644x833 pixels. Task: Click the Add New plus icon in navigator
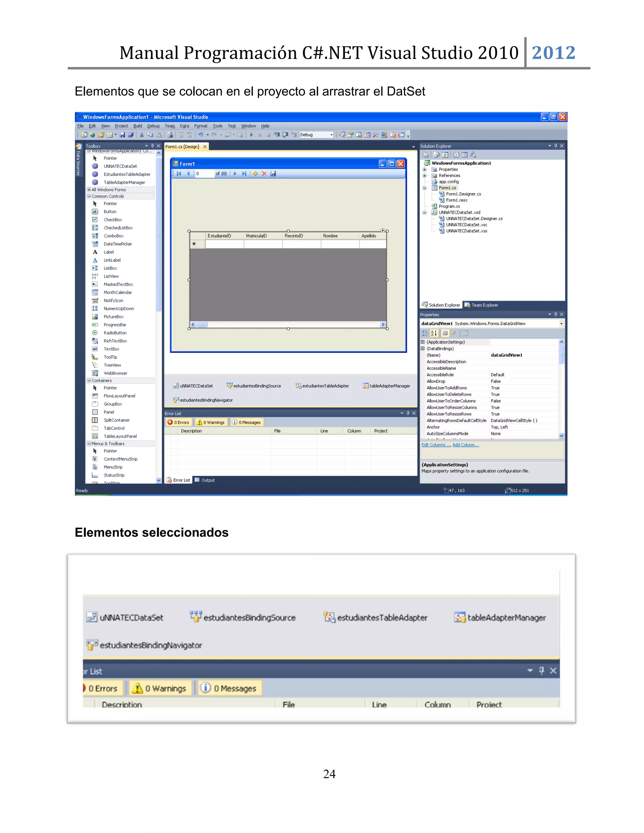pyautogui.click(x=255, y=174)
